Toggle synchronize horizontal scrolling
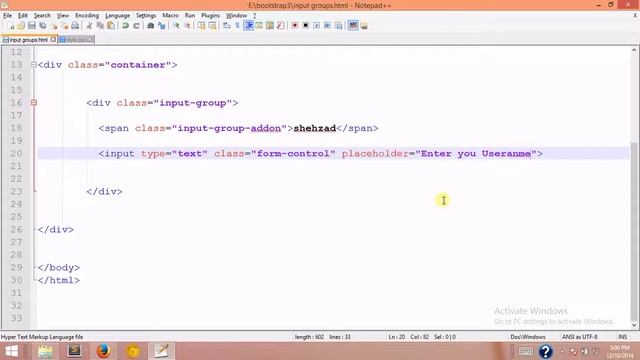Screen dimensions: 640x360 click(x=212, y=26)
